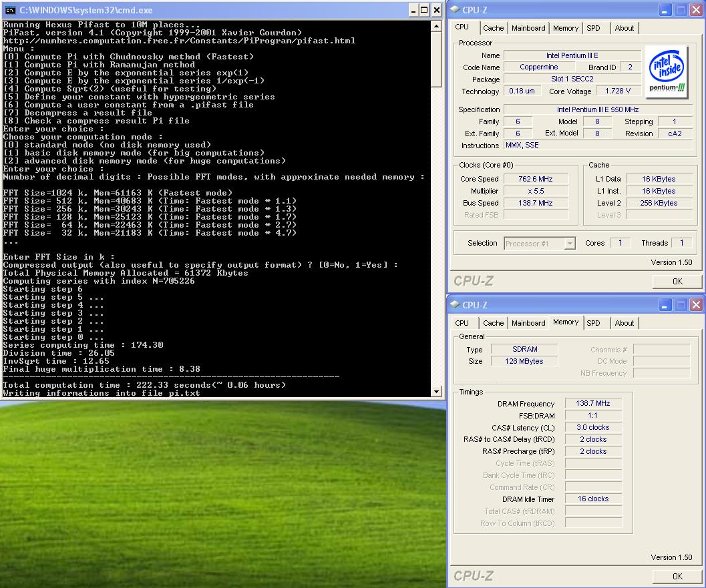706x588 pixels.
Task: Click the DRAM Frequency value '138.7 MHz'
Action: (592, 404)
